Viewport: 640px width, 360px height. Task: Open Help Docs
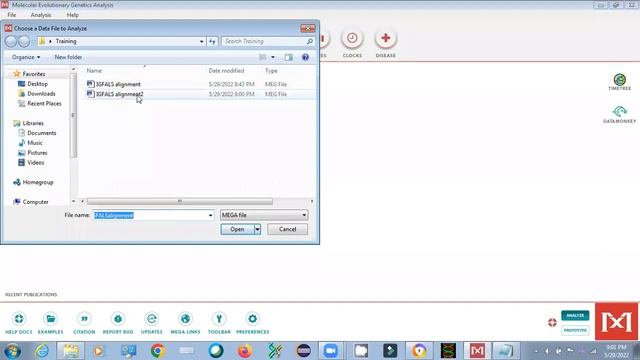tap(19, 323)
